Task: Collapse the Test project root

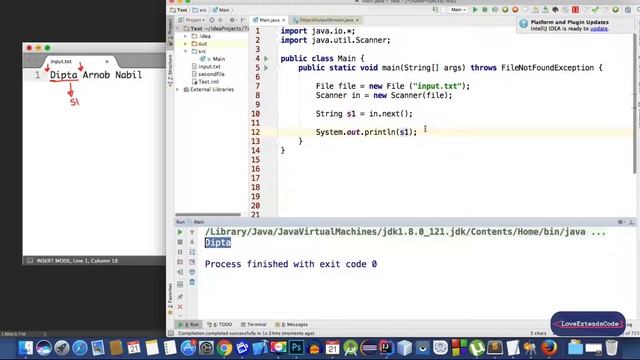Action: [178, 29]
